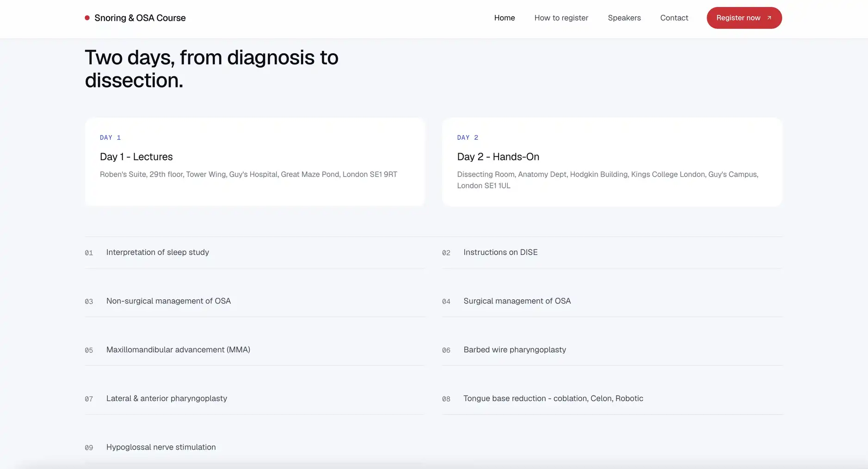The image size is (868, 469).
Task: Click 'Maxillomandibular advancement (MMA)' item
Action: pyautogui.click(x=255, y=350)
